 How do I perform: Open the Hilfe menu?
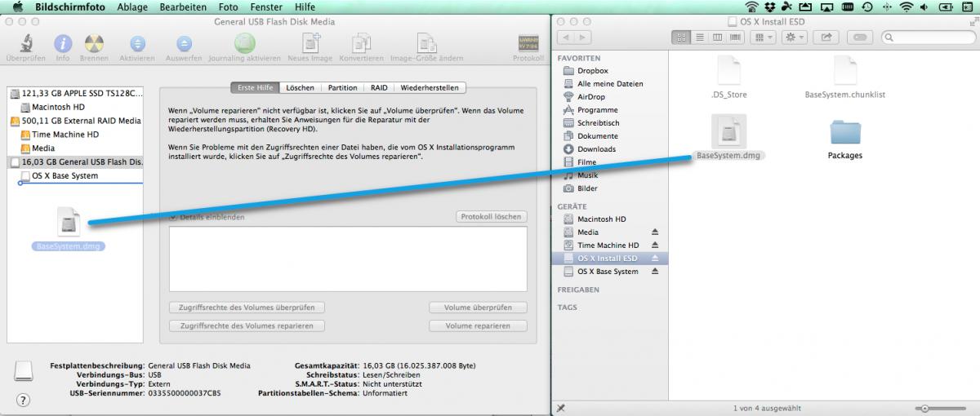(x=305, y=7)
